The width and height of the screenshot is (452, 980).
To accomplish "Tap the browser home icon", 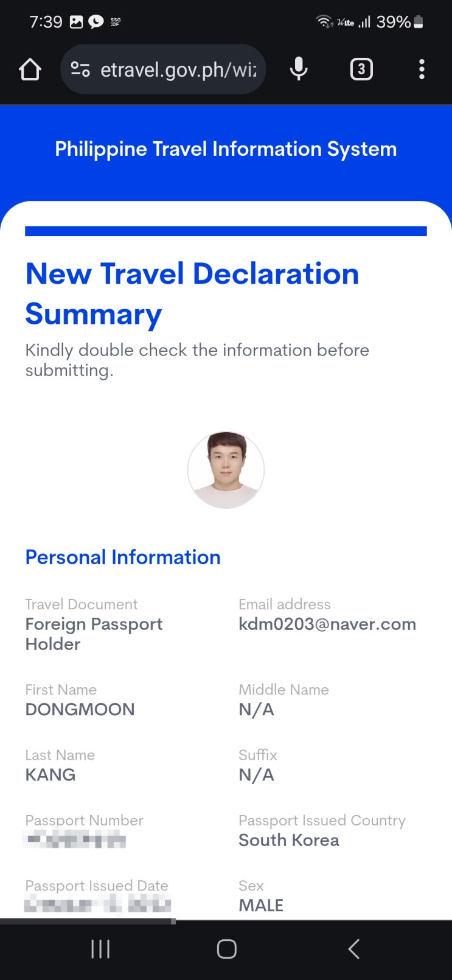I will (x=30, y=69).
